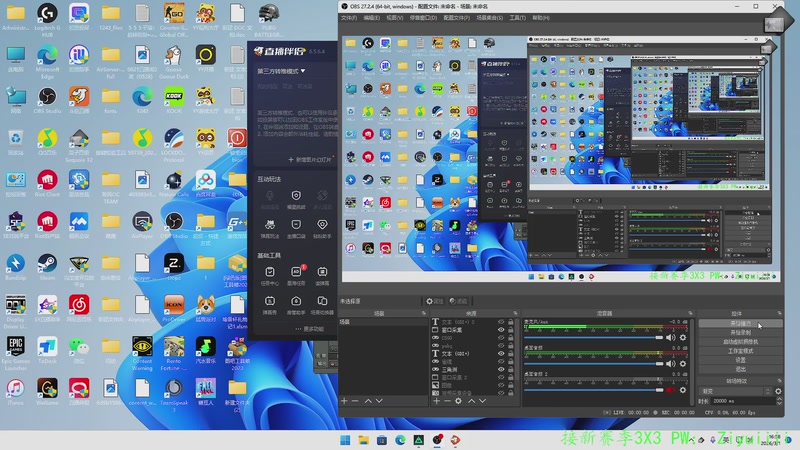Open Epic Games Launcher desktop icon
This screenshot has height=450, width=800.
point(15,353)
